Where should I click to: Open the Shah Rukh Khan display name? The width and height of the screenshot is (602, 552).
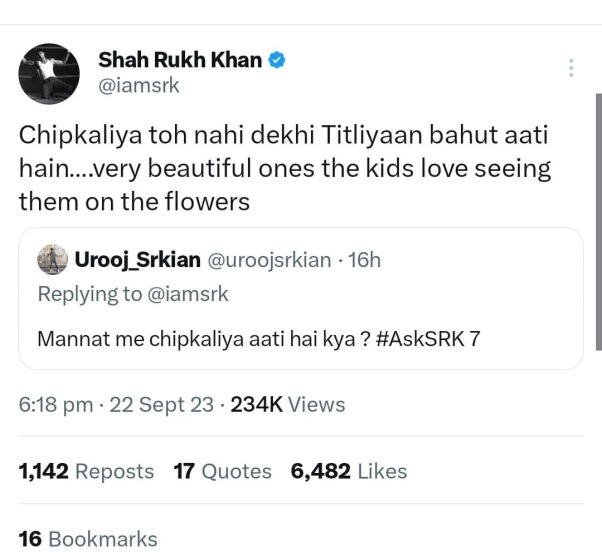point(179,60)
